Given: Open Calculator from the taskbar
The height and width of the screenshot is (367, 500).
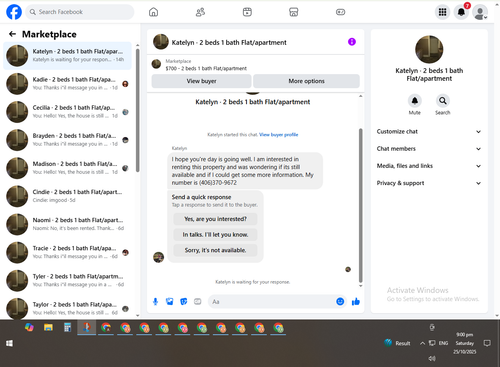Looking at the screenshot, I should (67, 328).
